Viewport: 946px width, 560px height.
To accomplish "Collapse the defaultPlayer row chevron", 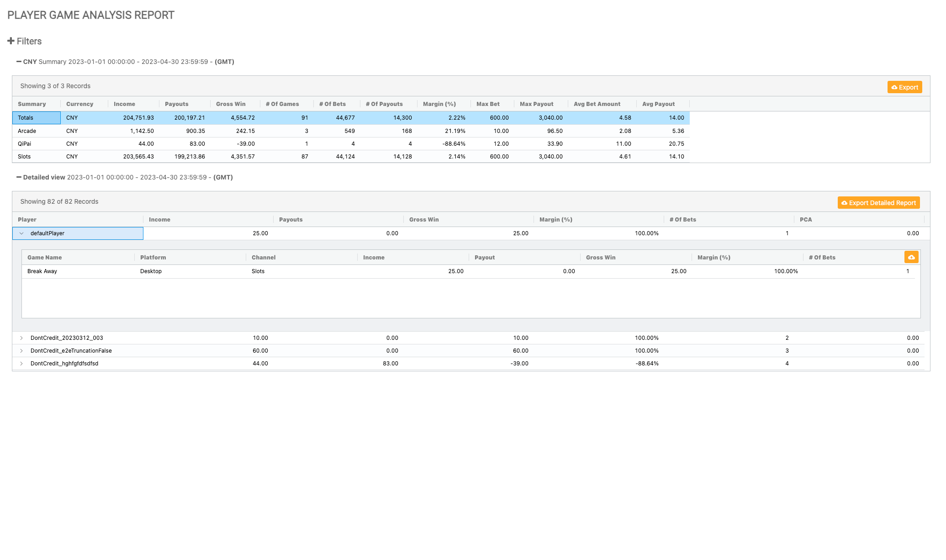I will (x=21, y=233).
